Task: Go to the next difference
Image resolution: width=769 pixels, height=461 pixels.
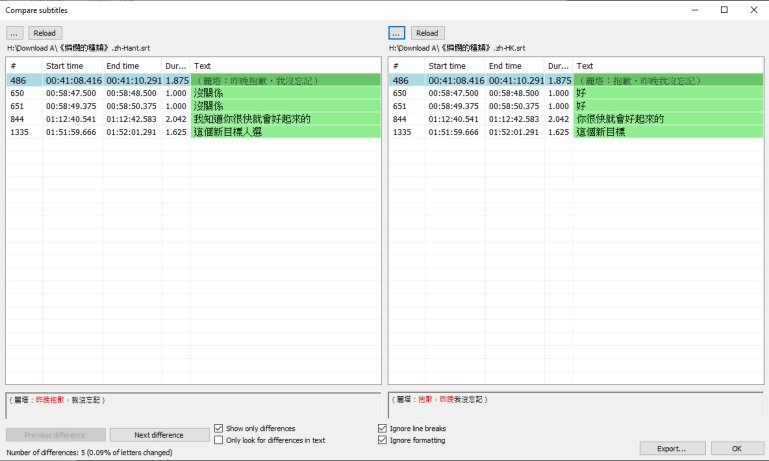Action: coord(159,435)
